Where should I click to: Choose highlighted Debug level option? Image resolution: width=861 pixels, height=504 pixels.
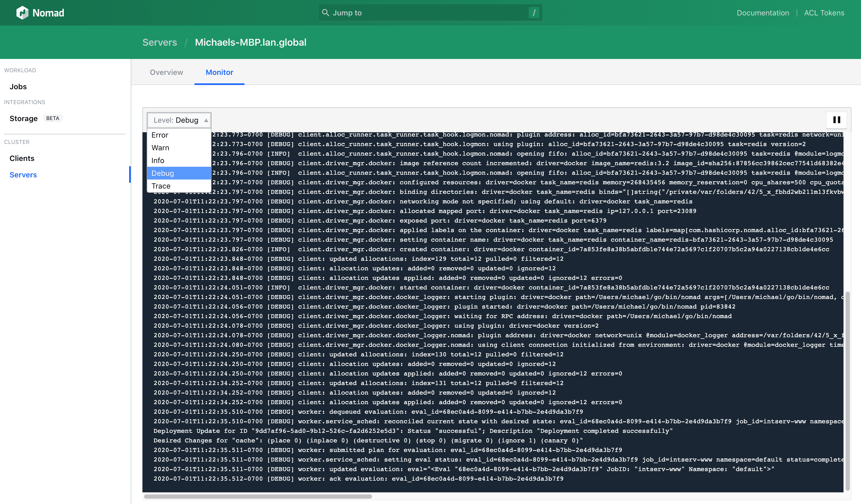pos(163,173)
